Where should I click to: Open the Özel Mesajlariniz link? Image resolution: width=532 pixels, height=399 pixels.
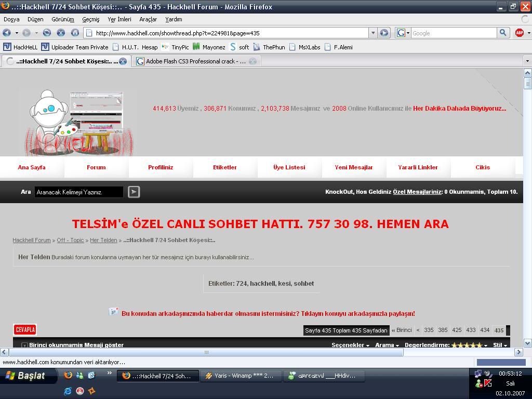(417, 192)
